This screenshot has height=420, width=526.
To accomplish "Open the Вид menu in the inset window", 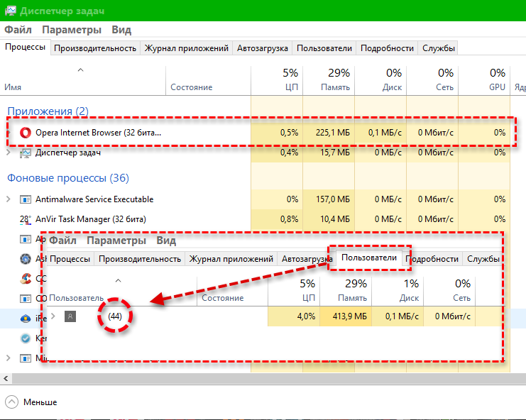I will point(166,241).
